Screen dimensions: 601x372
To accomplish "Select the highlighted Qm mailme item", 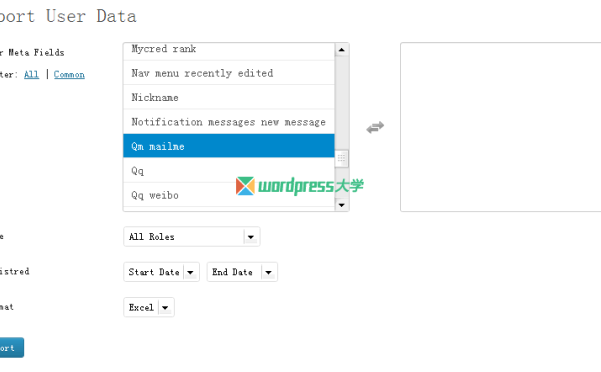I will (x=229, y=146).
